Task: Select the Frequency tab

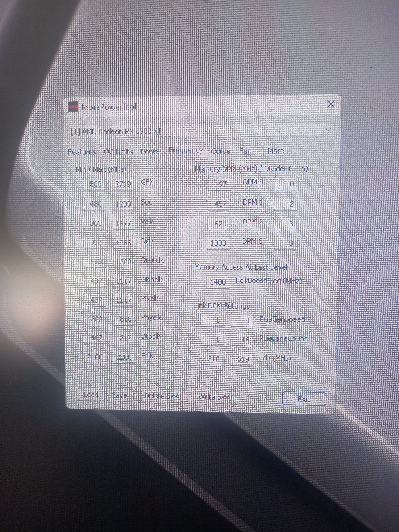Action: 186,150
